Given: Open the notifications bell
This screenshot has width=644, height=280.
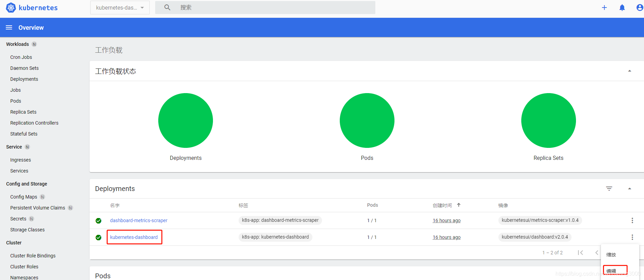Looking at the screenshot, I should (x=622, y=8).
